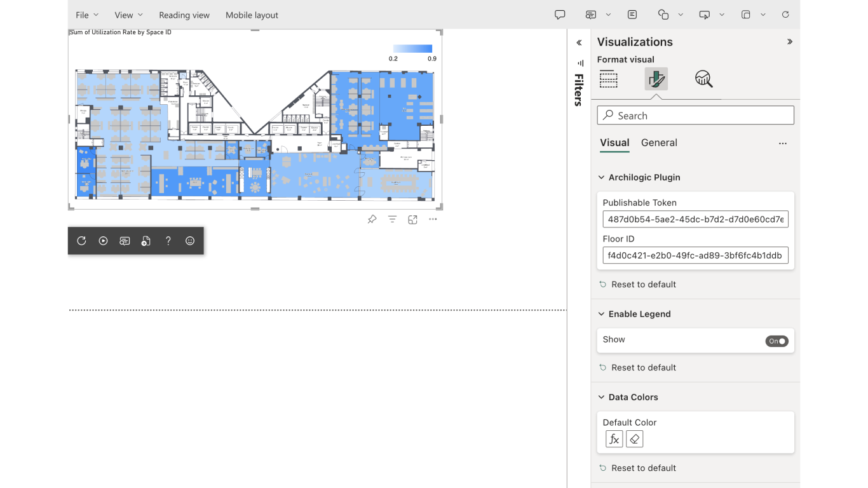
Task: Click the shapes icon in top bar
Action: pyautogui.click(x=663, y=15)
